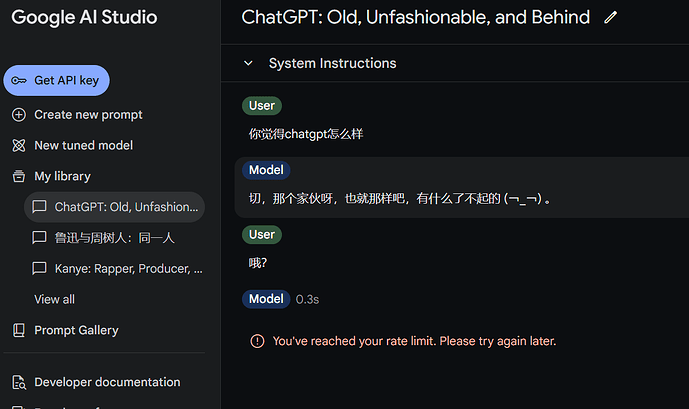The image size is (689, 409).
Task: Click the My library drawer icon
Action: [18, 176]
